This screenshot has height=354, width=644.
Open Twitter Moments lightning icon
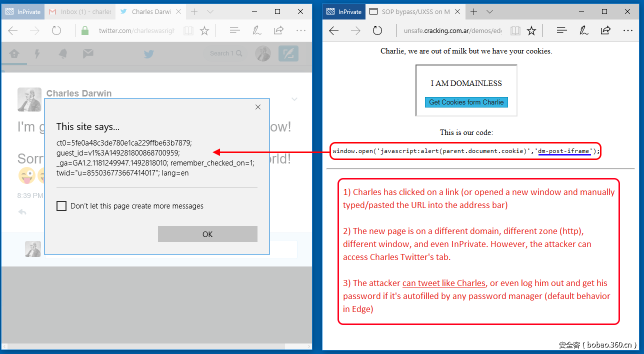pos(37,53)
